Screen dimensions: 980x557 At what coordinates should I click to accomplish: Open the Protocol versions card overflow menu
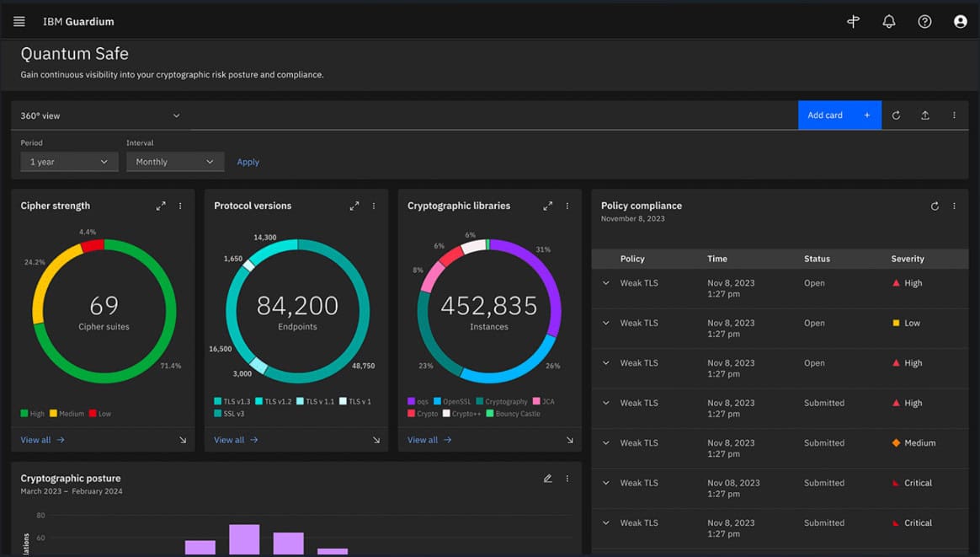tap(374, 205)
